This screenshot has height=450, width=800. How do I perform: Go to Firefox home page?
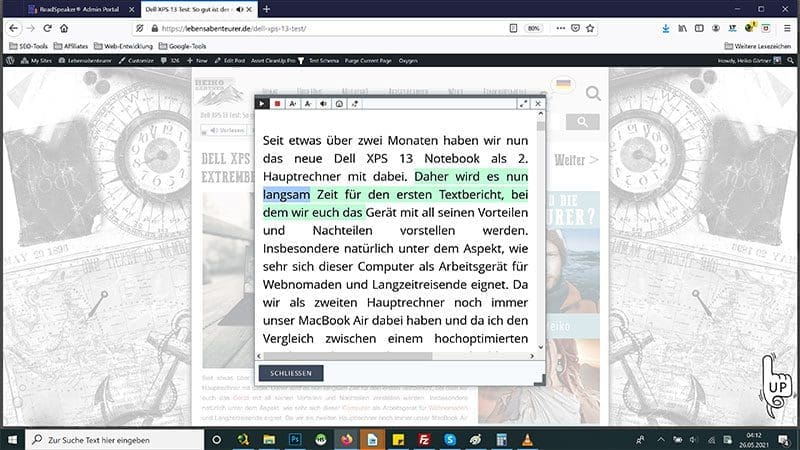coord(64,28)
